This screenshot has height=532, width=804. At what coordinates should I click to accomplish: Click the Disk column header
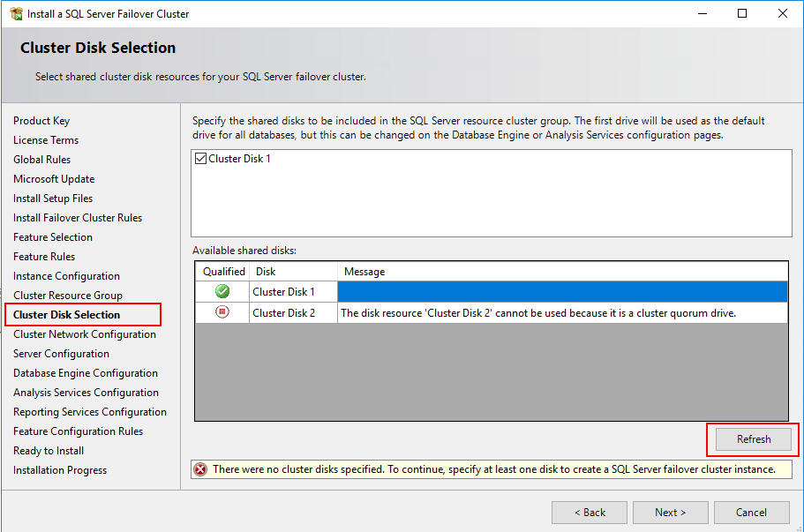294,272
